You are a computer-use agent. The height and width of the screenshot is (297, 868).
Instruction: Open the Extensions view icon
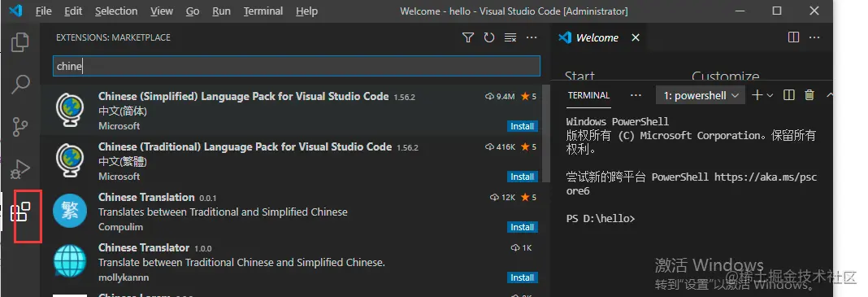[20, 212]
